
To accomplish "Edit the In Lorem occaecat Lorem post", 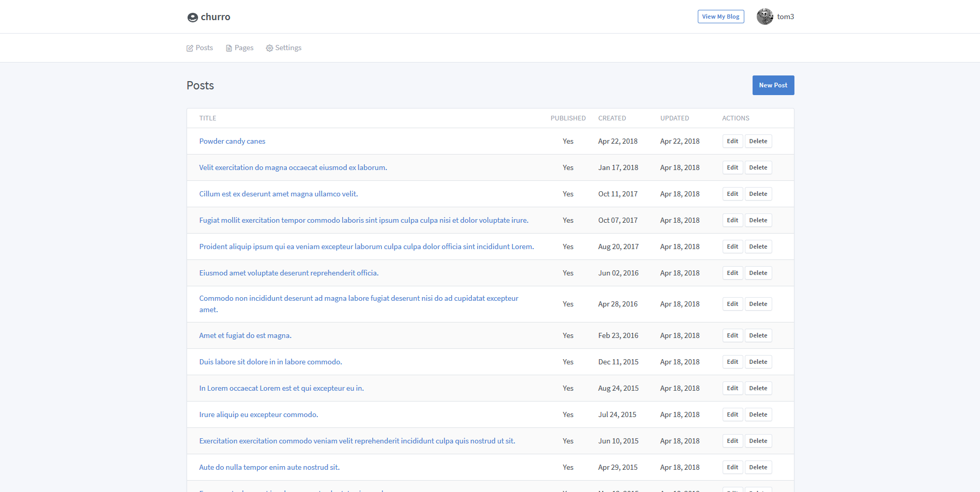I will (x=732, y=388).
